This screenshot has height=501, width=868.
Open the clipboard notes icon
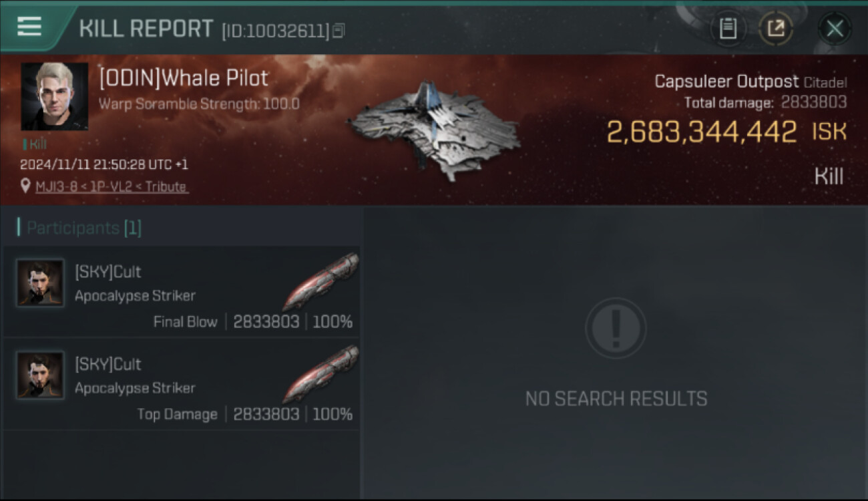(728, 29)
